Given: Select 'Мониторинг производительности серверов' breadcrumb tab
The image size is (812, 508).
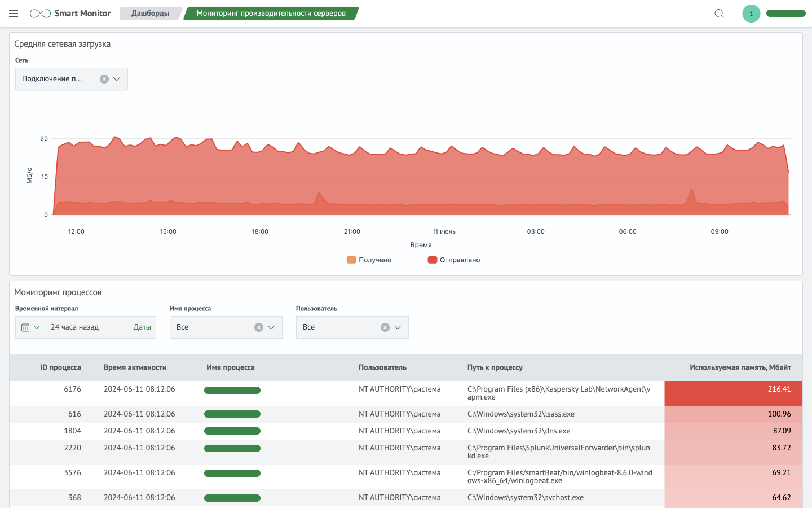Looking at the screenshot, I should (x=271, y=14).
